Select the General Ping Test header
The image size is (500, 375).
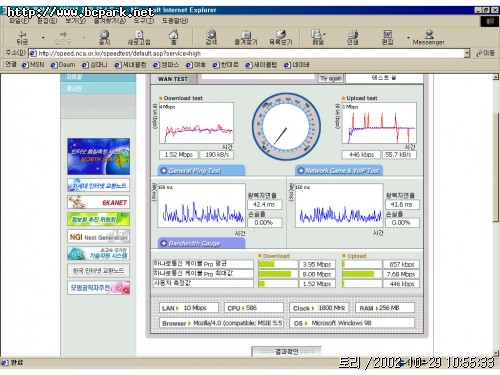(201, 171)
